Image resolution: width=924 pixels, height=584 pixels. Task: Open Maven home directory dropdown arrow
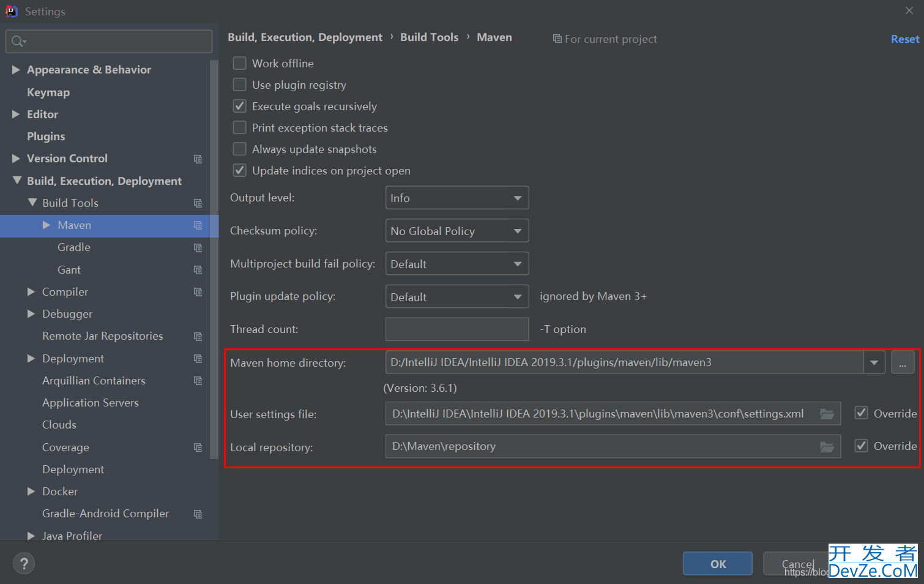tap(874, 362)
